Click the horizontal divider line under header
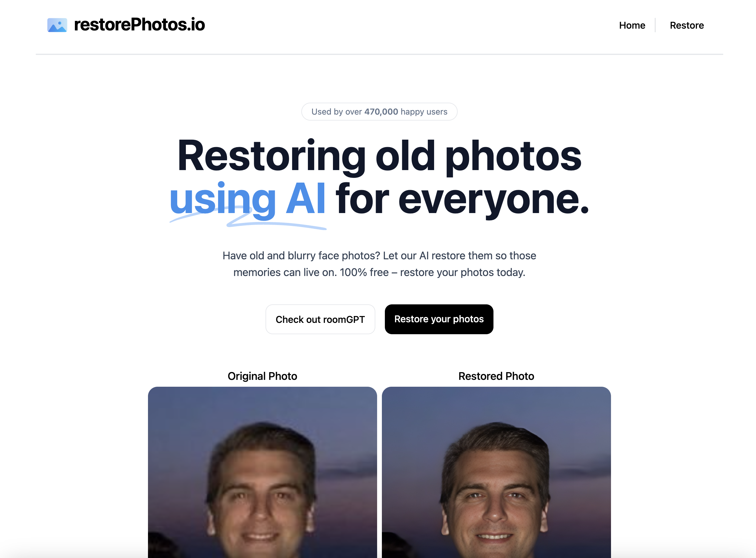The image size is (756, 558). coord(379,54)
